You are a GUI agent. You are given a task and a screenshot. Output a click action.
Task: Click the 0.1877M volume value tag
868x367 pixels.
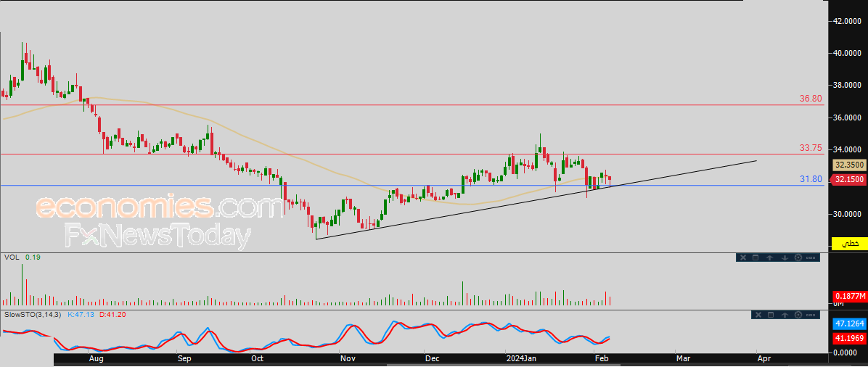(849, 296)
